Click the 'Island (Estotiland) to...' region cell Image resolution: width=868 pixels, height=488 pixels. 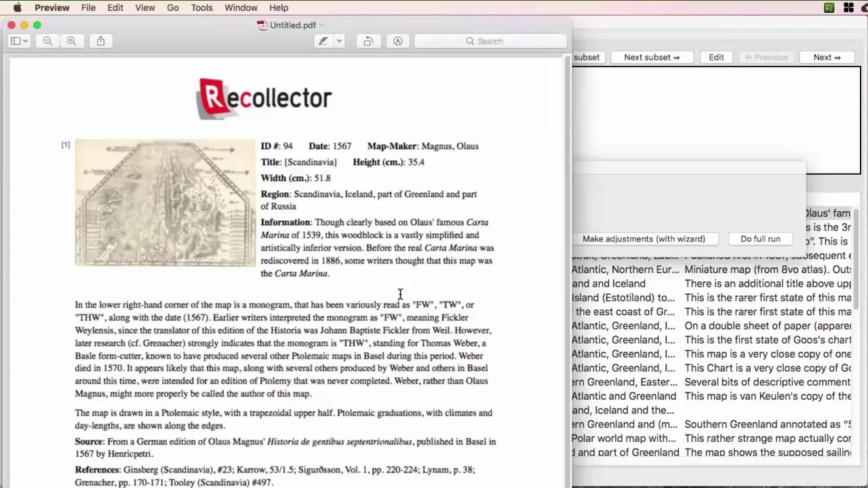[624, 298]
